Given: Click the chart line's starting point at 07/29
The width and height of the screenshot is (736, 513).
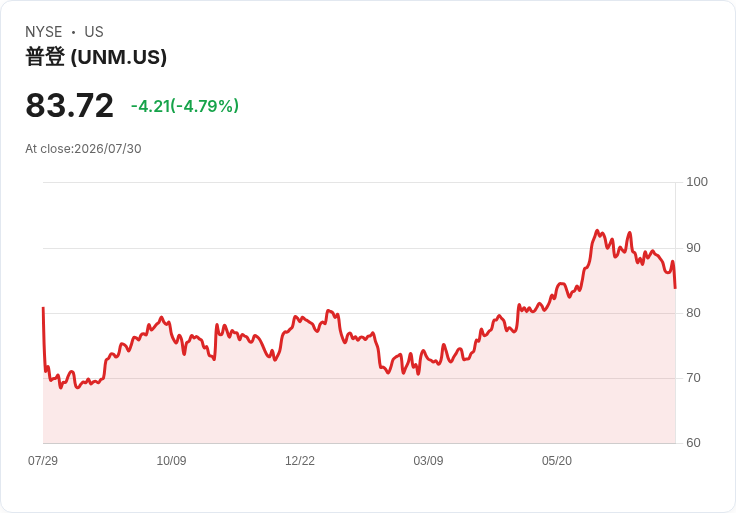Looking at the screenshot, I should click(x=43, y=308).
